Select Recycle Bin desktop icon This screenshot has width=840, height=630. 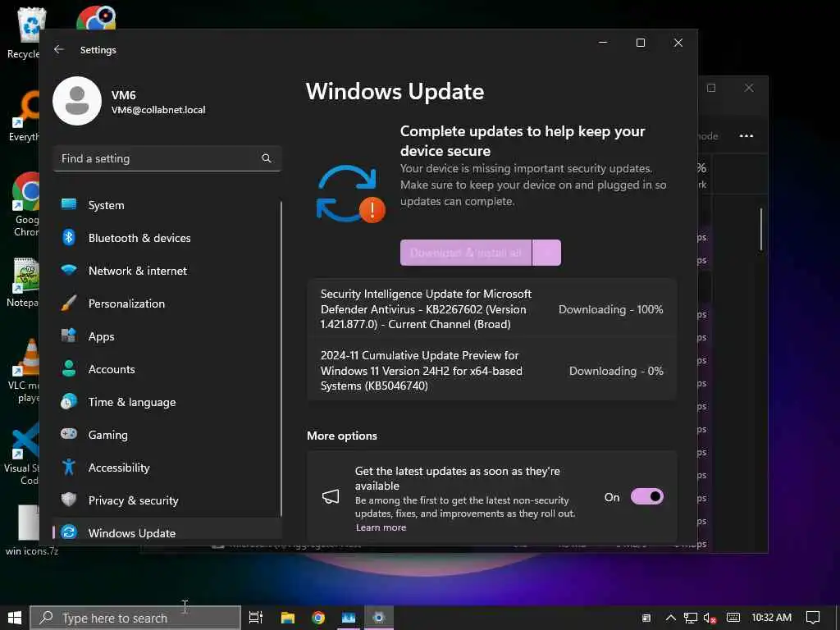pos(24,32)
